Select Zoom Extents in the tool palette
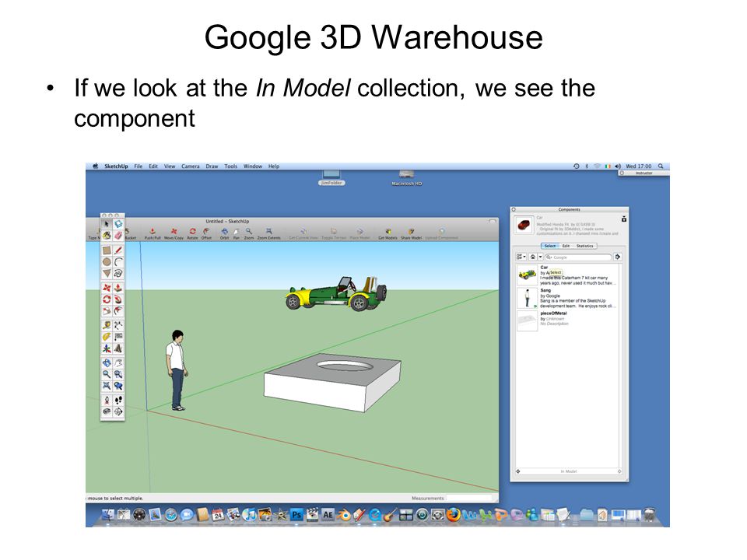Viewport: 747px width, 560px height. click(107, 387)
